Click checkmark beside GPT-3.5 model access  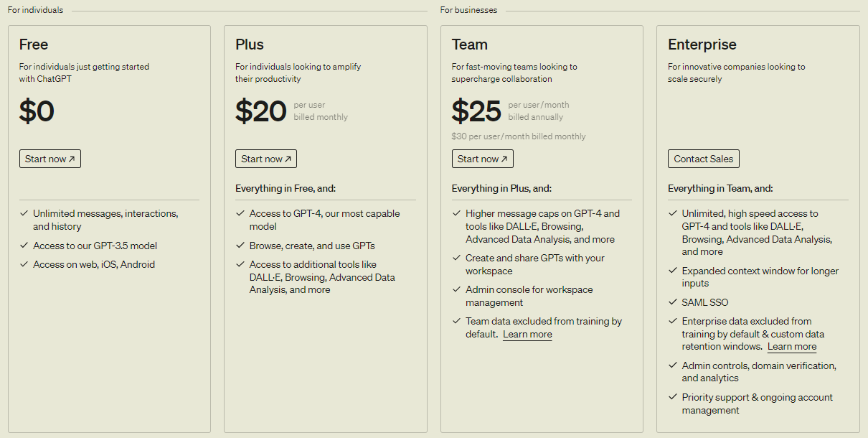[x=24, y=246]
